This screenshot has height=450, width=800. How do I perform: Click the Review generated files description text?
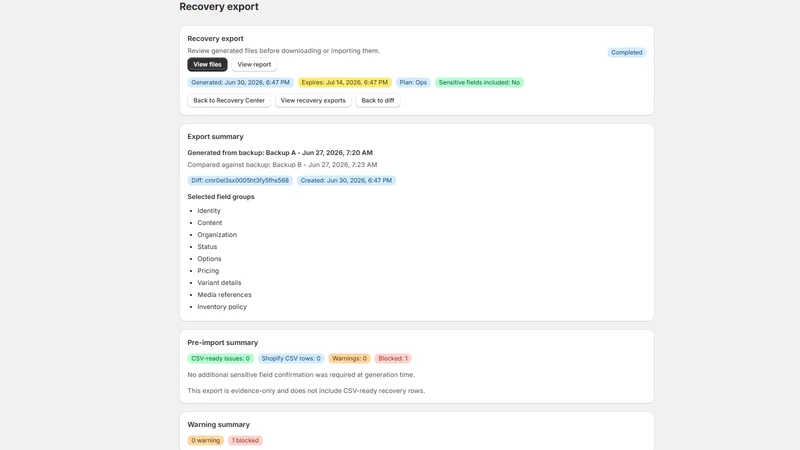pyautogui.click(x=284, y=51)
